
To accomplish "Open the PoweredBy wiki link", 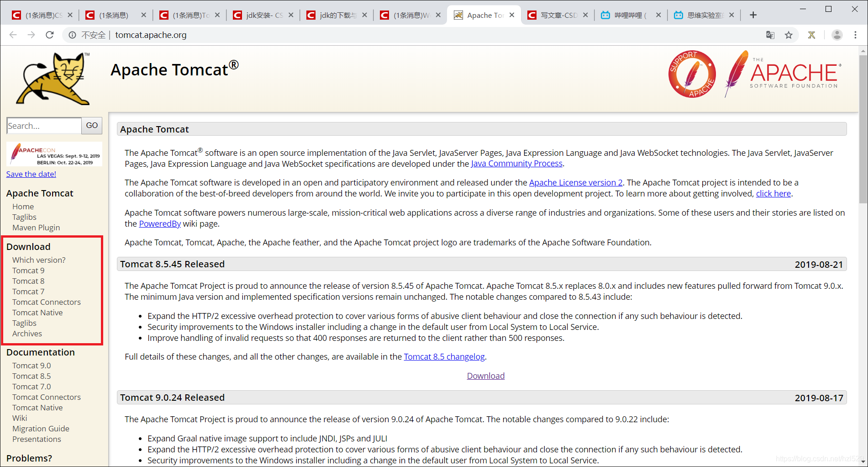I will click(160, 223).
